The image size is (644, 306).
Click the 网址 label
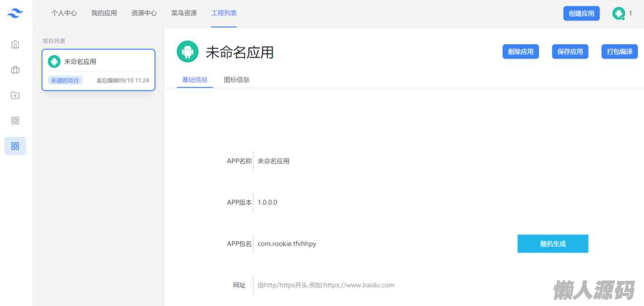coord(239,285)
